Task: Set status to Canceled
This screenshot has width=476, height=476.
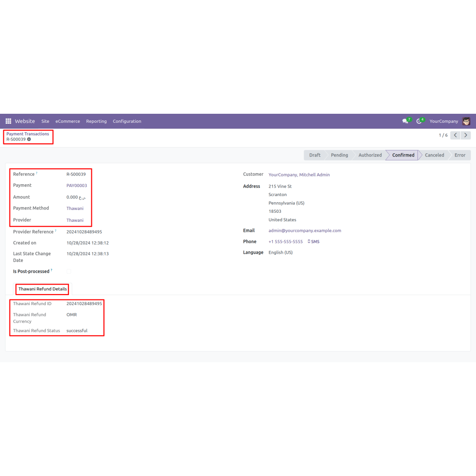Action: pyautogui.click(x=434, y=155)
